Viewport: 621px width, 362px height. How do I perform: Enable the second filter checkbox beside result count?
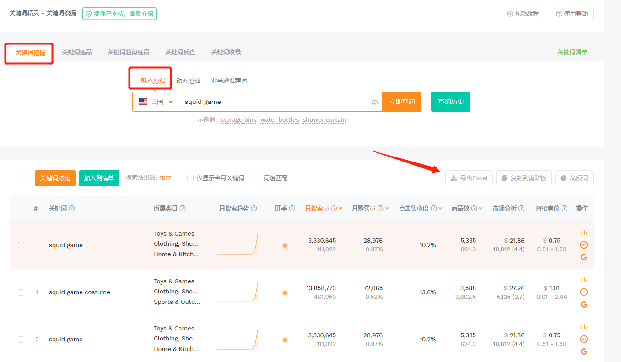[257, 178]
